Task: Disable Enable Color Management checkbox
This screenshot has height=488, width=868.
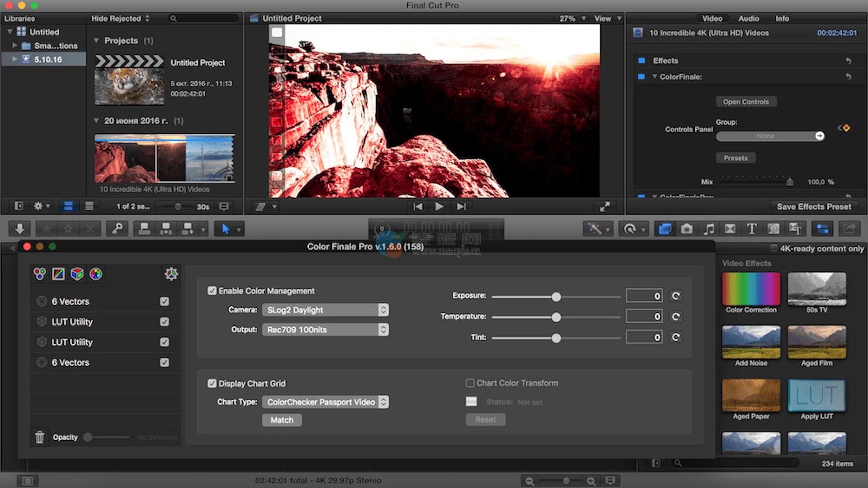Action: 212,291
